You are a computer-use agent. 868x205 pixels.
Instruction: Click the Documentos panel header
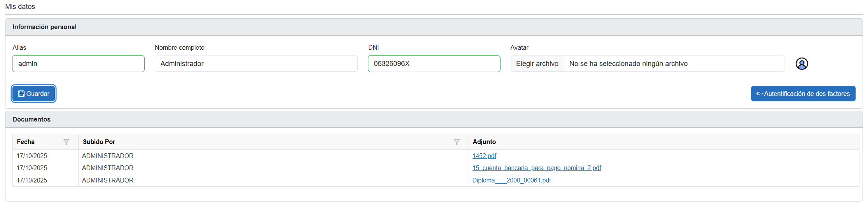(31, 119)
